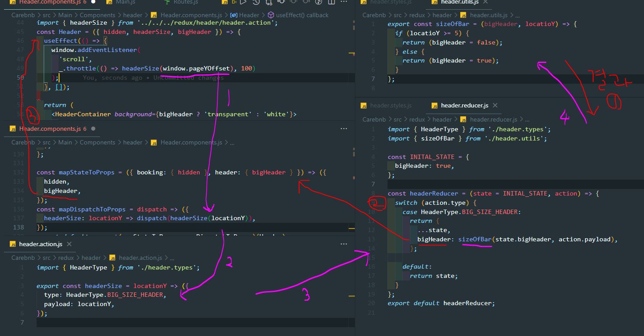
Task: Click line number 138 in mapDispatchToProps editor
Action: [19, 227]
